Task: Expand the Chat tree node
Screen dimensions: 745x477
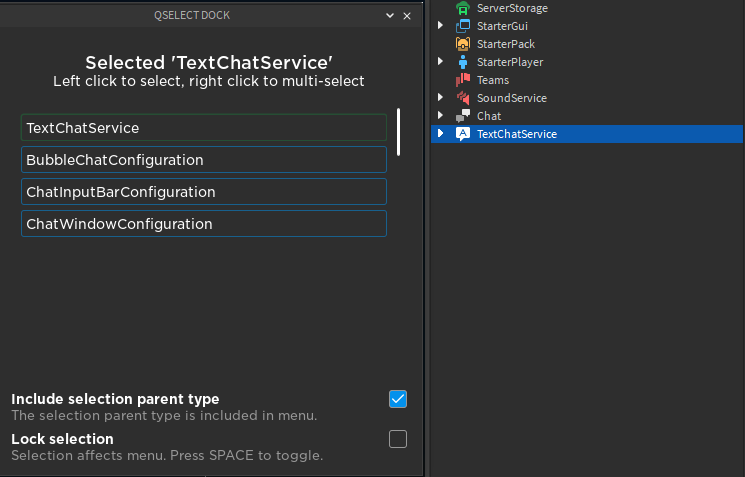Action: point(440,116)
